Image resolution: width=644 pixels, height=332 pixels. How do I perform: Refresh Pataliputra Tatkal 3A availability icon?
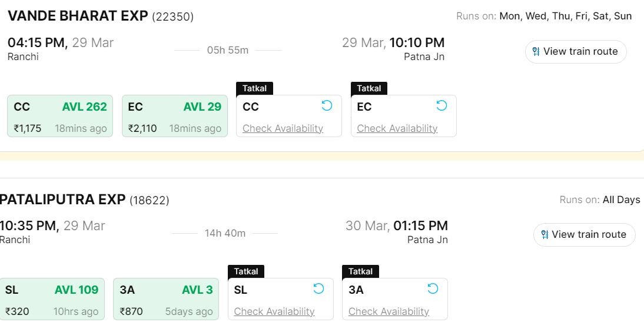(x=433, y=288)
